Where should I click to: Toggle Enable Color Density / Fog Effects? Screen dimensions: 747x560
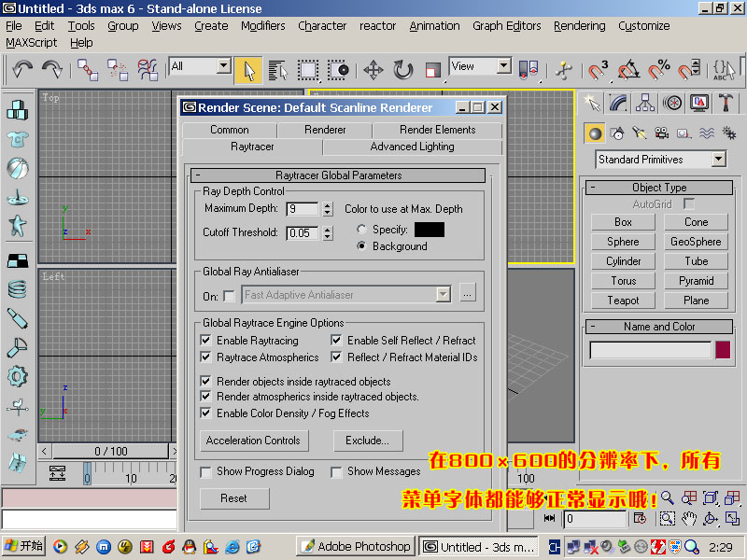point(205,413)
